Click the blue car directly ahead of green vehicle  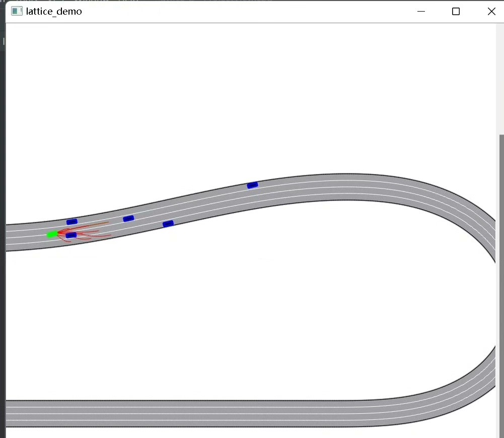point(71,235)
